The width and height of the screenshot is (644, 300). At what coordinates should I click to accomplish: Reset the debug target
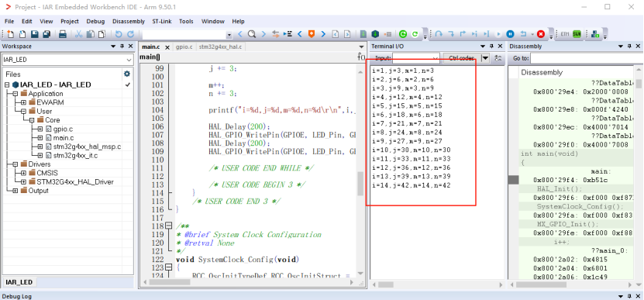click(523, 34)
